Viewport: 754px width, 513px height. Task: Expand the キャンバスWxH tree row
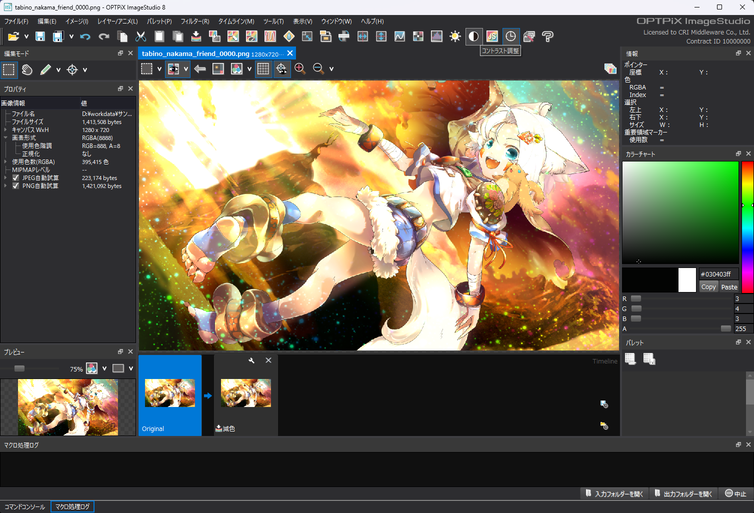pos(5,130)
